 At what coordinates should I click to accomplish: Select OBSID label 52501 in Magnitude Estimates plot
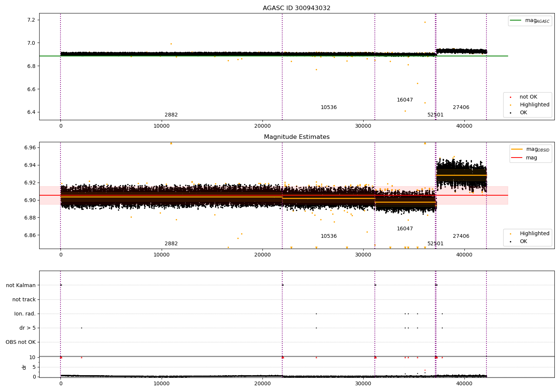435,244
